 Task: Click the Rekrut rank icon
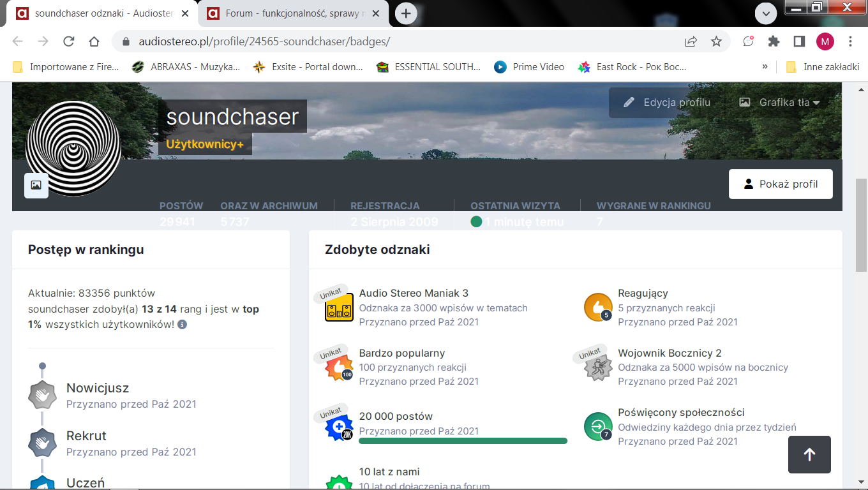coord(42,443)
